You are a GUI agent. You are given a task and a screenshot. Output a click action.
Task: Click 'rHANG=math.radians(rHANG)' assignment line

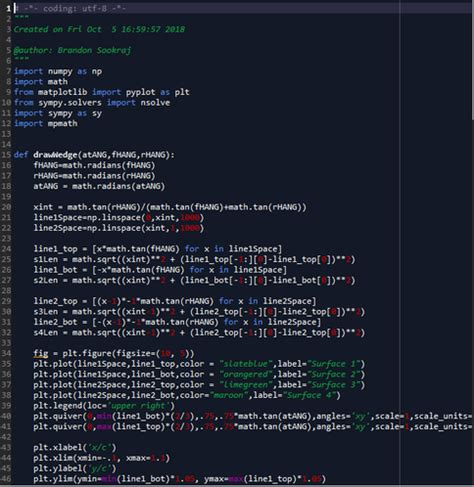pos(94,176)
